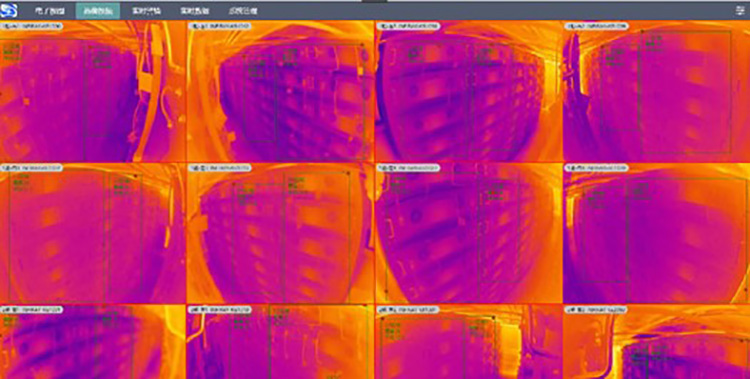Open the bottom-left thermal camera feed
This screenshot has width=750, height=379.
93,342
